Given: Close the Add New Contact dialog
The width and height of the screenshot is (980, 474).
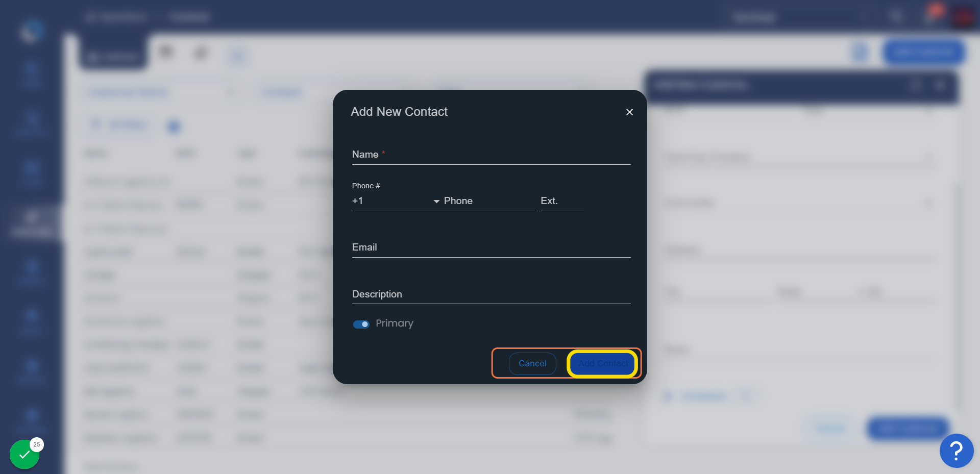Looking at the screenshot, I should [x=629, y=112].
